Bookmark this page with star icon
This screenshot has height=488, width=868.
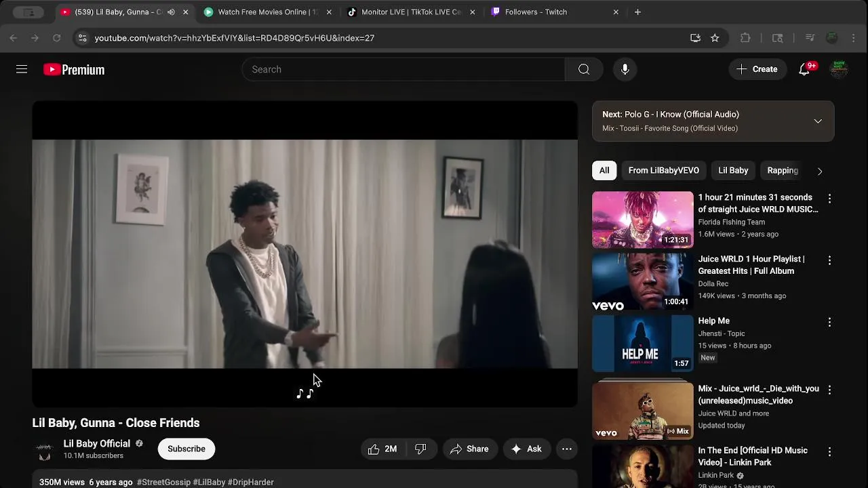pyautogui.click(x=715, y=38)
